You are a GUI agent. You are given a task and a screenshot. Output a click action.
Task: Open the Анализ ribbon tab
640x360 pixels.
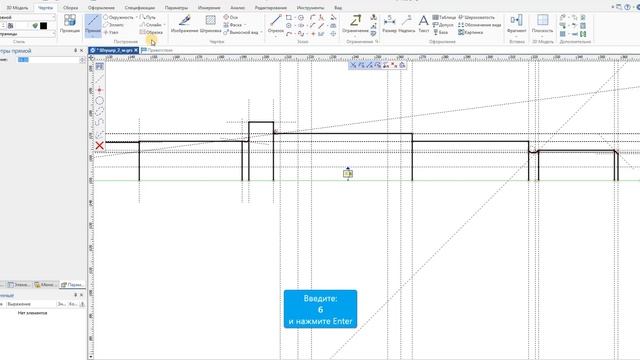point(238,8)
